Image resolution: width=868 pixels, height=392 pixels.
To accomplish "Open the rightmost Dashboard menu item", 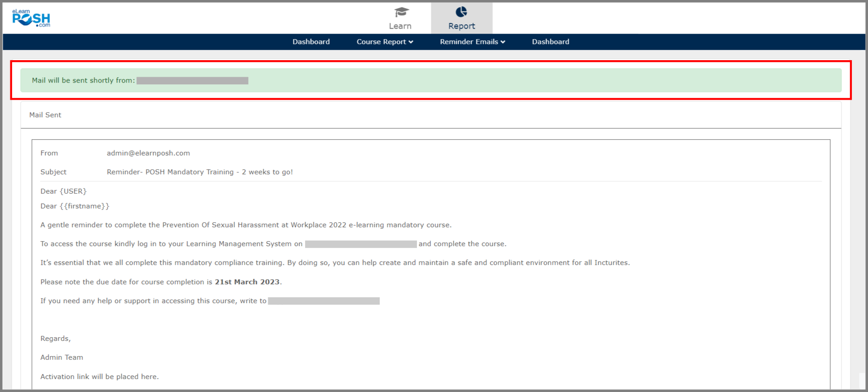I will (x=550, y=42).
